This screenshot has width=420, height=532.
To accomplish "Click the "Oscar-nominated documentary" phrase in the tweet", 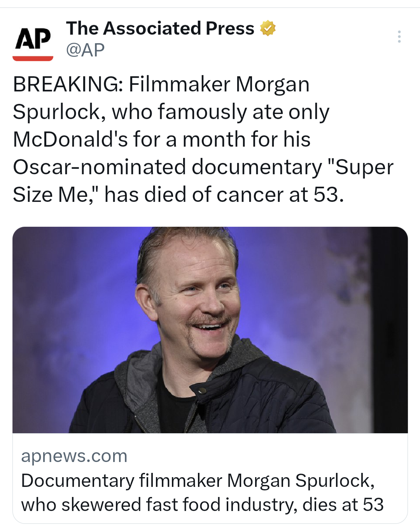I will (x=167, y=167).
